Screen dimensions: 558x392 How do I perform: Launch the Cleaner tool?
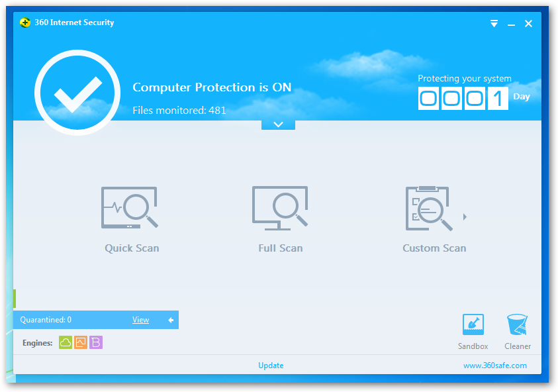517,325
